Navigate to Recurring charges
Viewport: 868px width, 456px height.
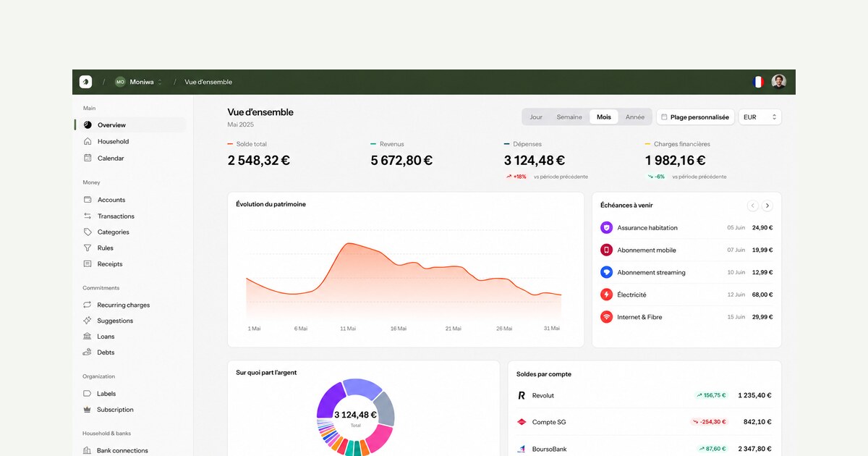[x=123, y=305]
